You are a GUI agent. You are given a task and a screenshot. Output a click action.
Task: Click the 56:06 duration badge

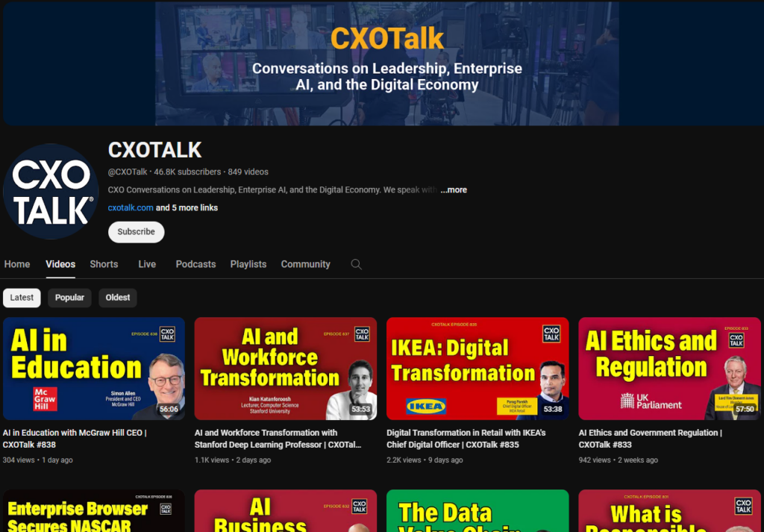click(169, 409)
